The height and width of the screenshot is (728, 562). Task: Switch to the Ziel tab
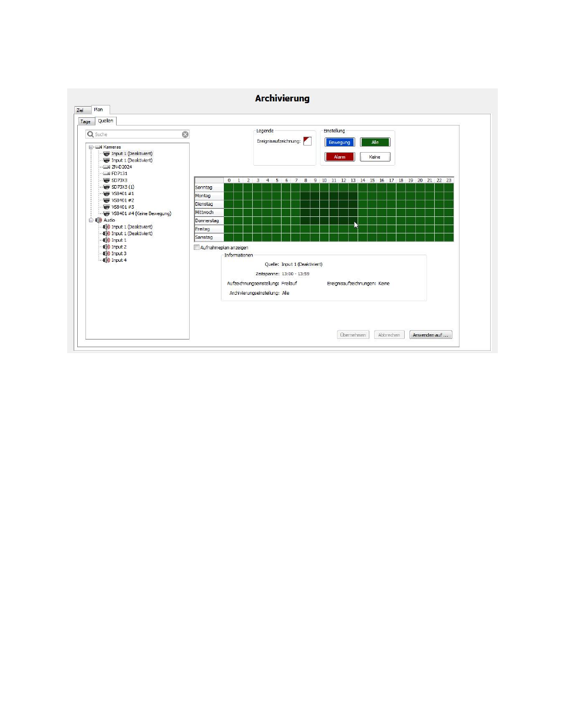pos(82,110)
